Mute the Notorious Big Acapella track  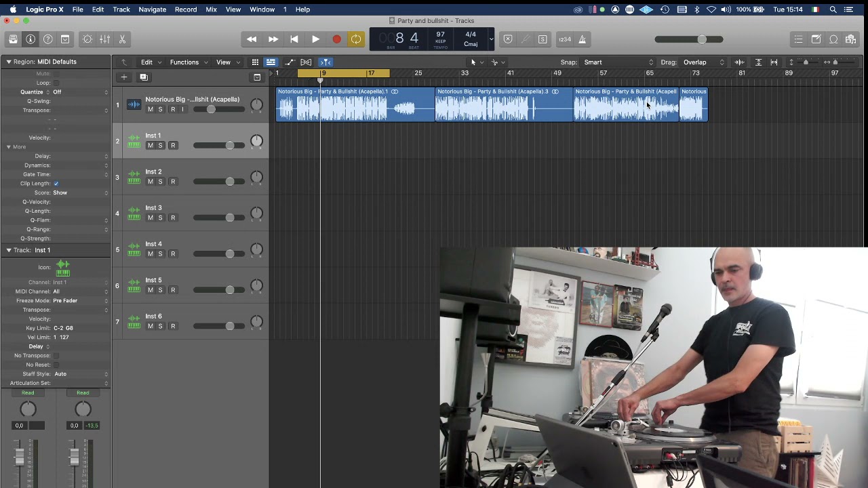click(150, 109)
